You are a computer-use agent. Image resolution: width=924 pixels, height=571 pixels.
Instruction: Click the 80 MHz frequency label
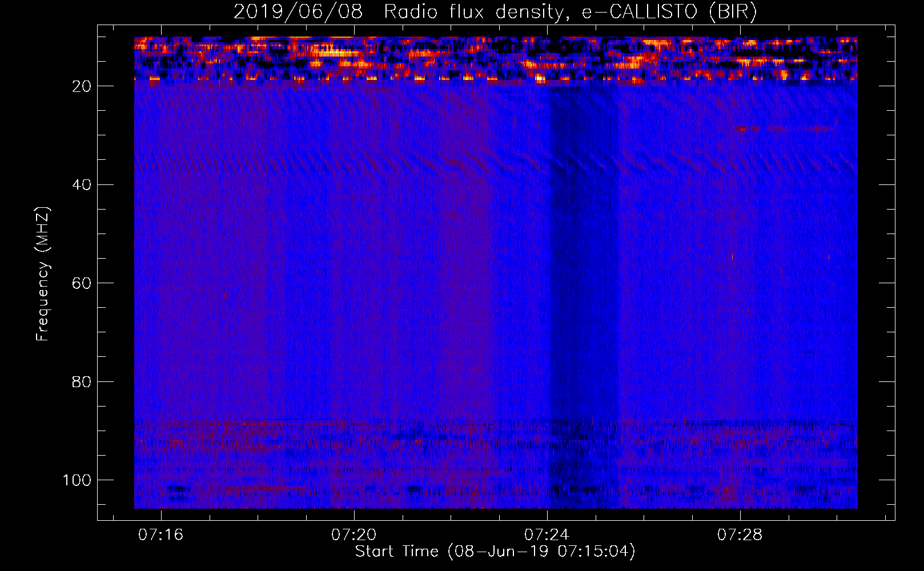click(x=82, y=382)
